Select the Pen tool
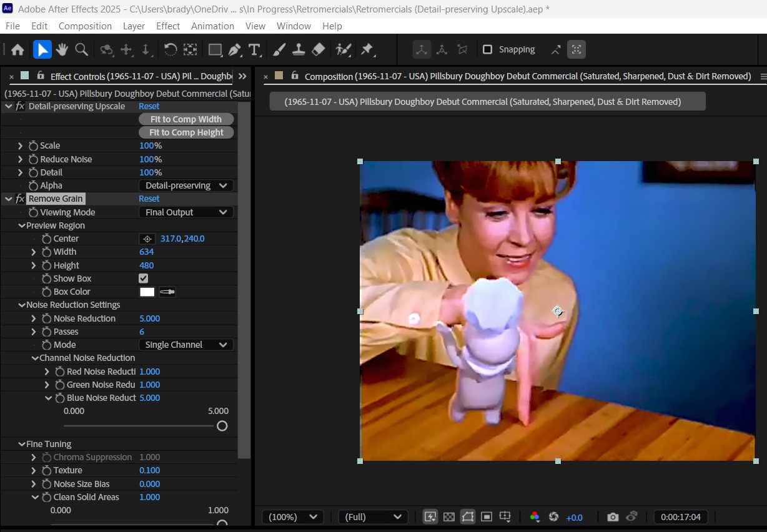The width and height of the screenshot is (767, 532). [x=235, y=49]
